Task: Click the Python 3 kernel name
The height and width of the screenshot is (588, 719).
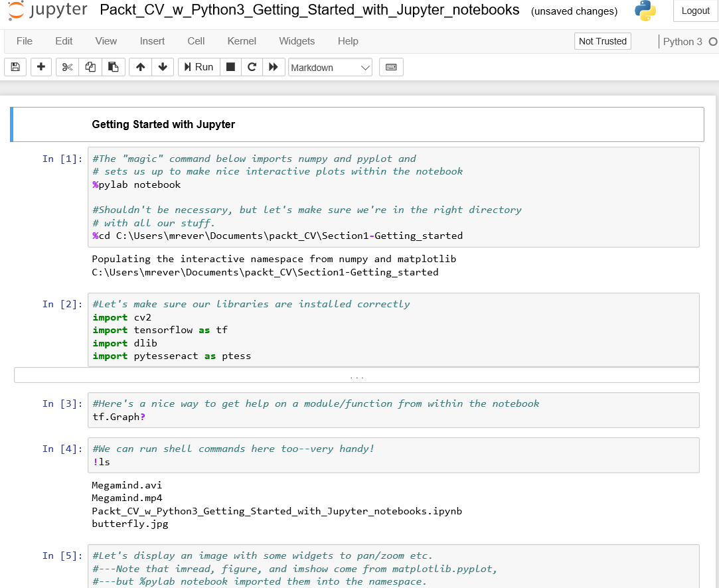Action: click(682, 42)
